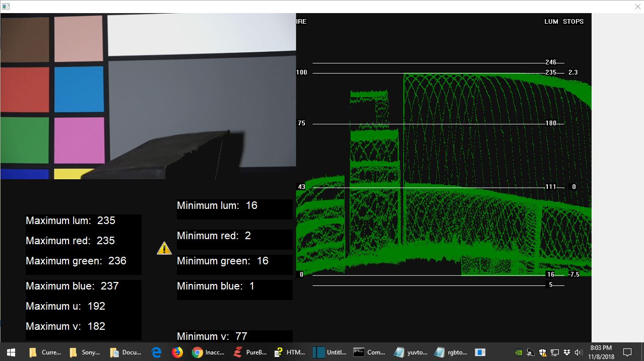Click the NVIDIA tray icon

point(519,352)
